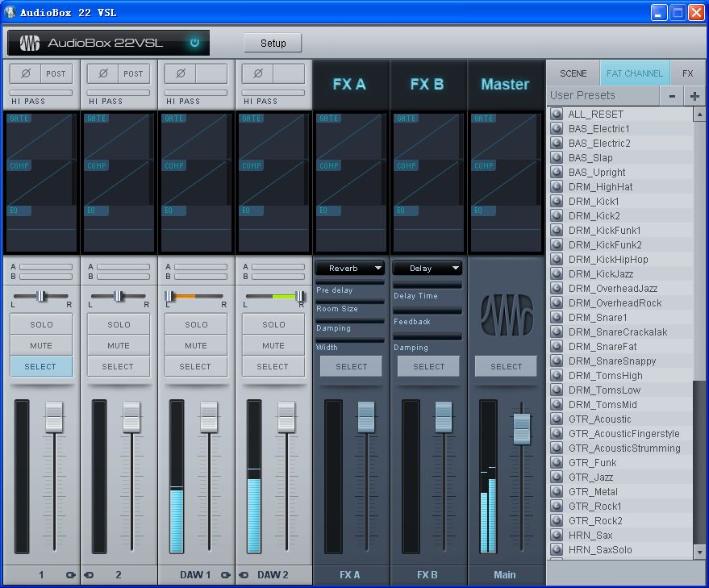
Task: Click the icon next to DRM_HighHat preset
Action: 557,186
